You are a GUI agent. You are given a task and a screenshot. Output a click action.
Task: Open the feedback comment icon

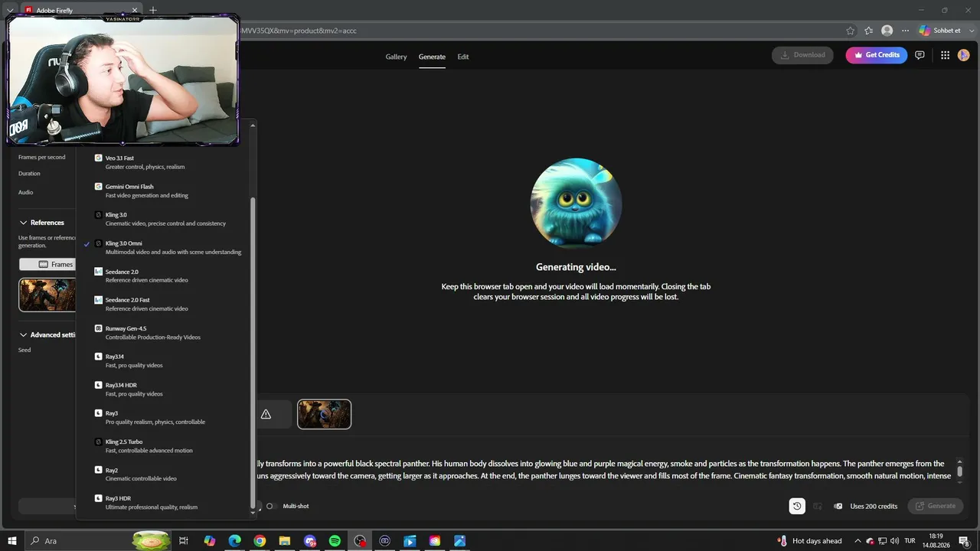pyautogui.click(x=920, y=55)
